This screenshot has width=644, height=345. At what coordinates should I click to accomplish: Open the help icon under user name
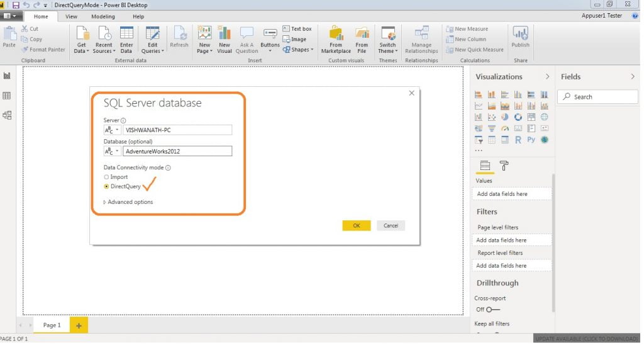point(635,16)
